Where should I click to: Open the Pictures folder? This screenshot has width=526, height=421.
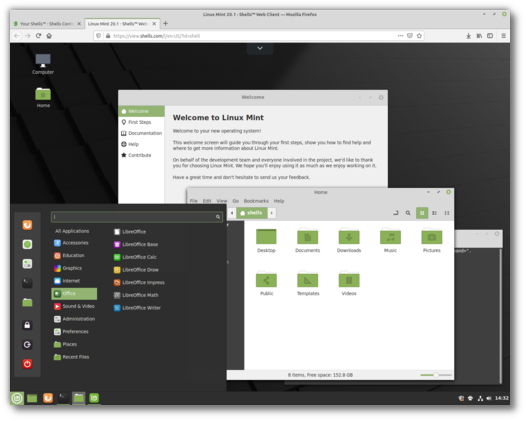coord(431,240)
